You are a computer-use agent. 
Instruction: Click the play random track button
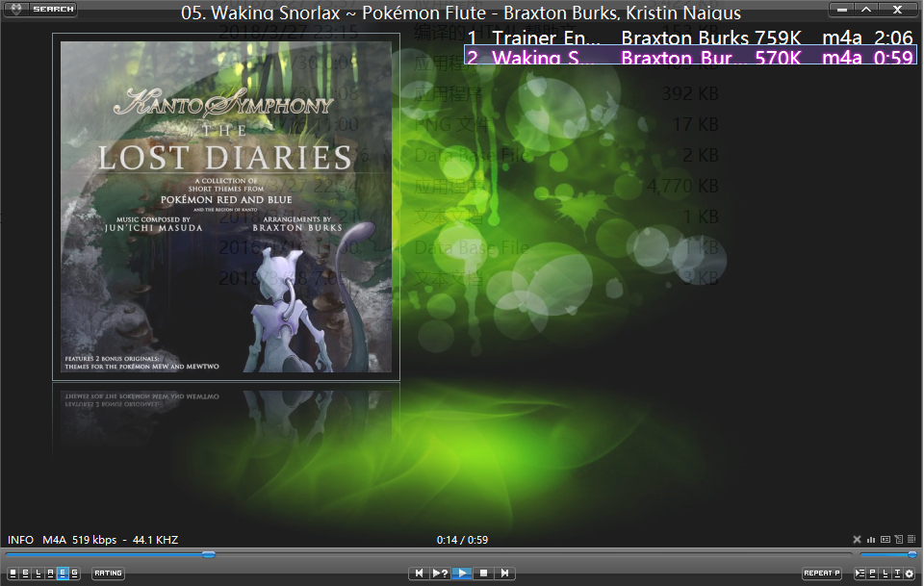pyautogui.click(x=440, y=573)
